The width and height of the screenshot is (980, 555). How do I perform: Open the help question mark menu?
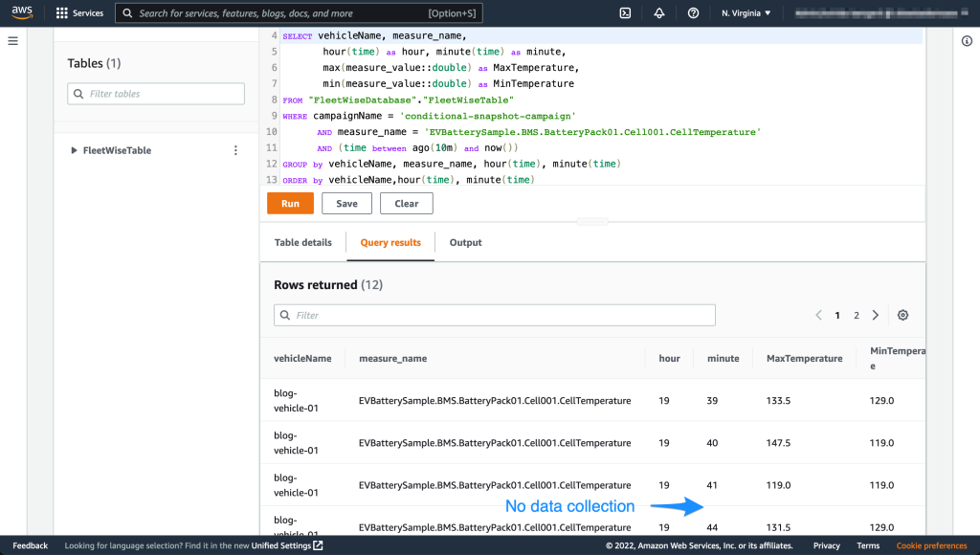pyautogui.click(x=693, y=13)
